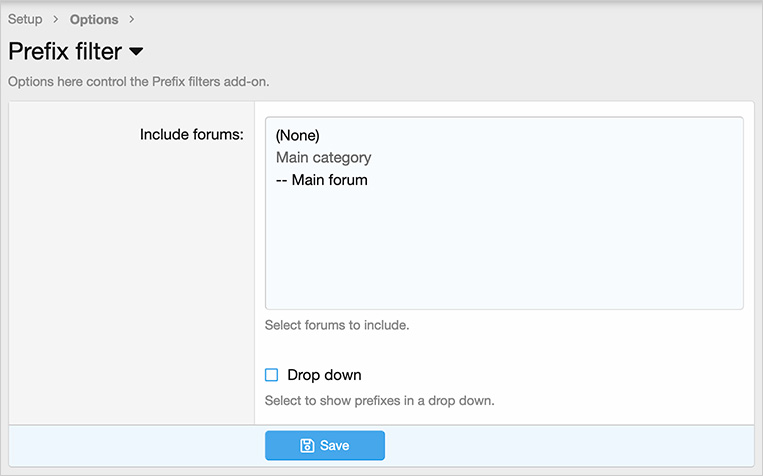Select '(None)' in Include forums list

tap(297, 135)
